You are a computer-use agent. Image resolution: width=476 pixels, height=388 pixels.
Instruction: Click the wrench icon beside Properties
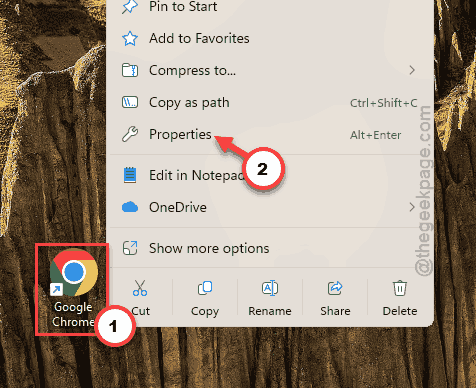coord(130,134)
